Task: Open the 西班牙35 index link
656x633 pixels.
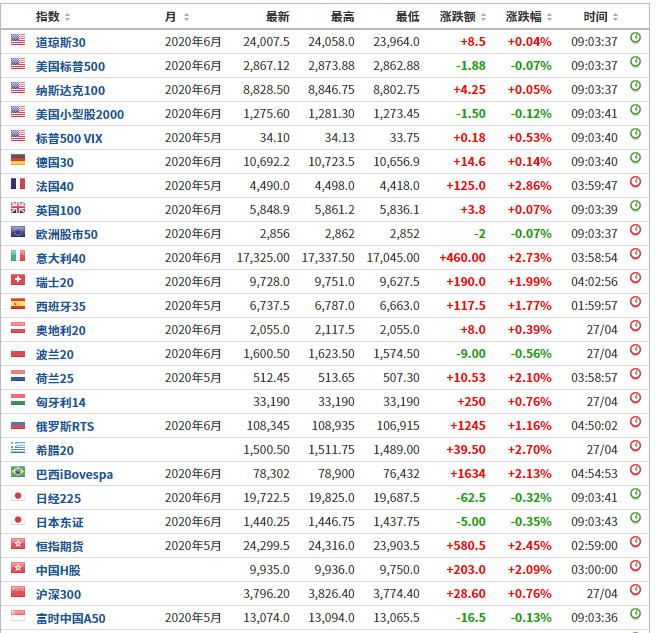Action: pyautogui.click(x=61, y=306)
